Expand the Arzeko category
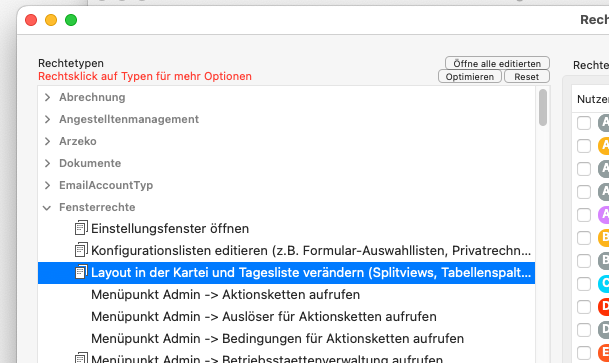Image resolution: width=609 pixels, height=363 pixels. tap(47, 141)
